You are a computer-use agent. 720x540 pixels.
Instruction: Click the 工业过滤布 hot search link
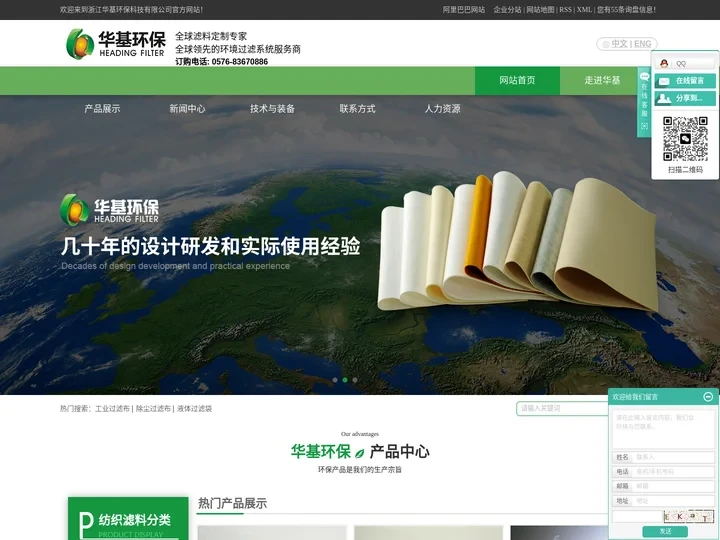coord(112,409)
